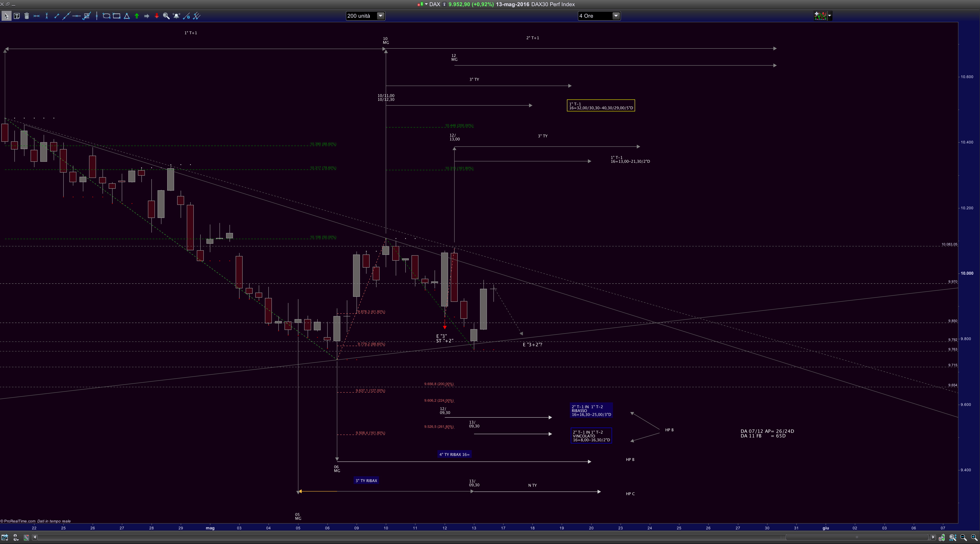Select the extended trend line tool
This screenshot has width=980, height=544.
(66, 16)
